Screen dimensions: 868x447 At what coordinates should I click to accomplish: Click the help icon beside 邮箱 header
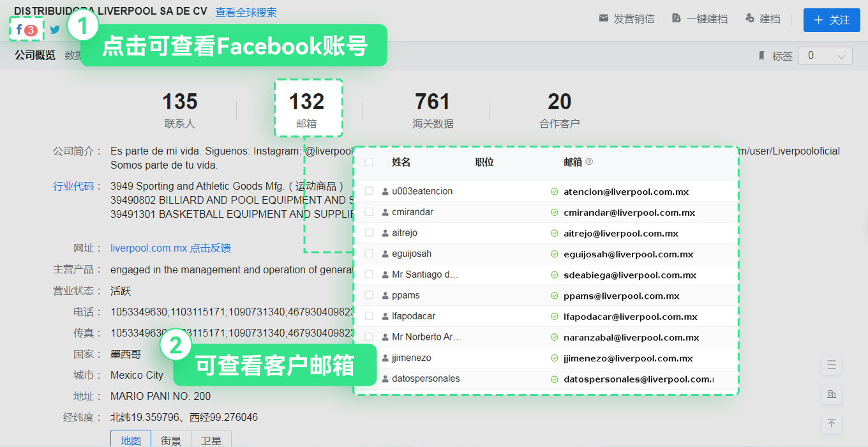pos(589,162)
